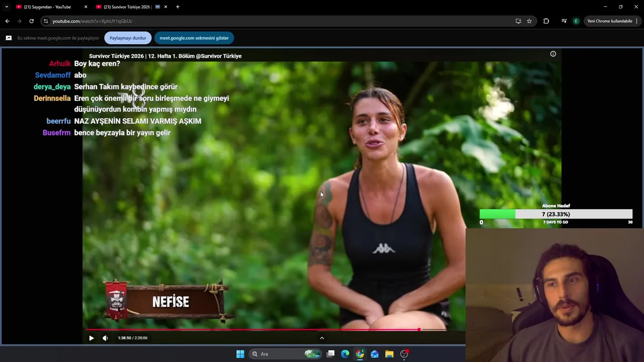Click the tab sharing indicator icon
This screenshot has height=362, width=644.
pyautogui.click(x=9, y=38)
